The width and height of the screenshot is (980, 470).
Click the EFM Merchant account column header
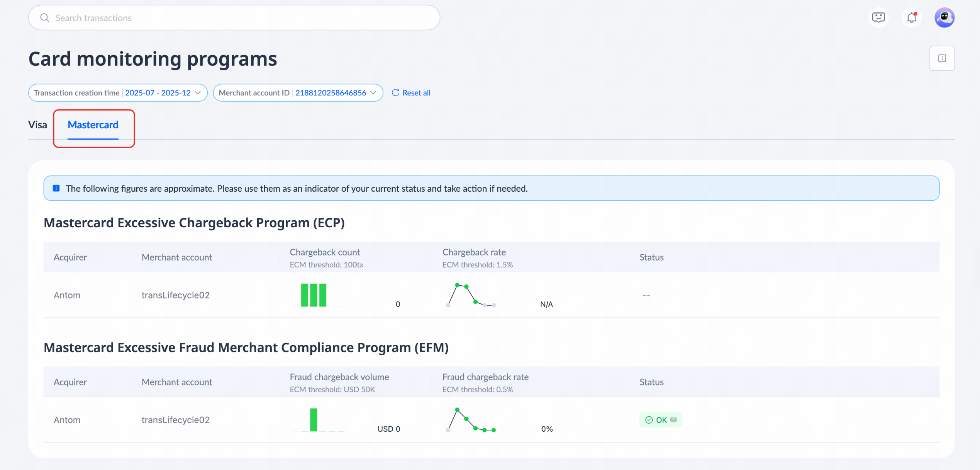tap(177, 382)
